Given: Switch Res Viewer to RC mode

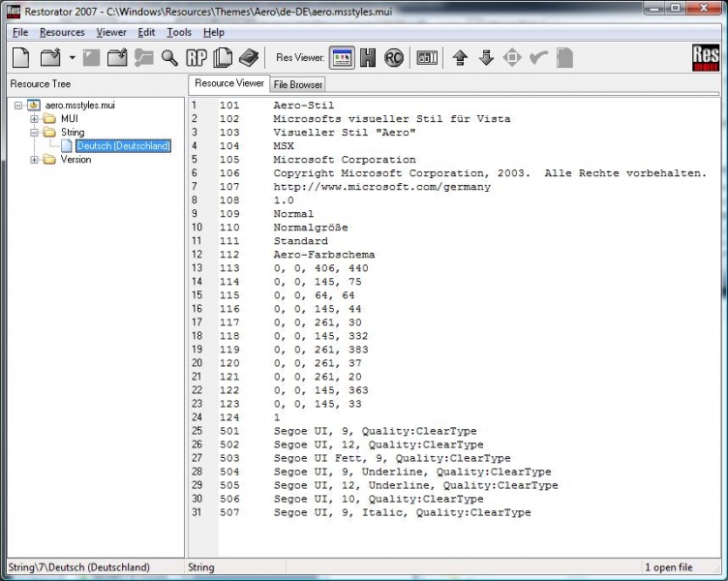Looking at the screenshot, I should tap(394, 58).
